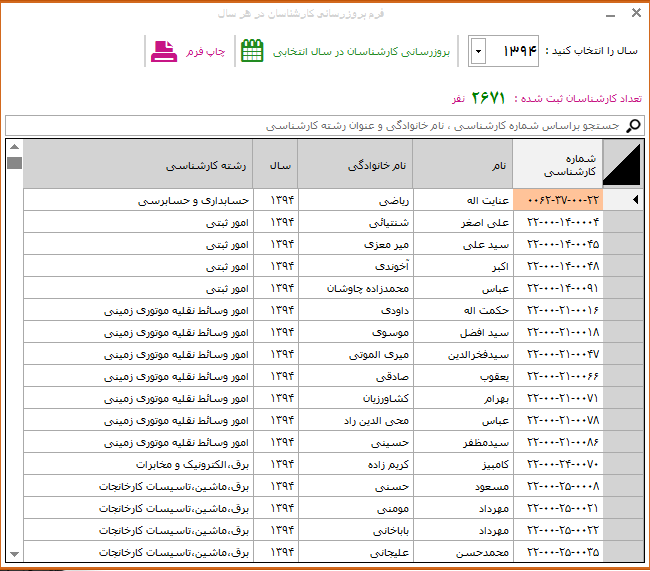Click the select-all triangle grid corner
The image size is (650, 571).
tap(622, 164)
